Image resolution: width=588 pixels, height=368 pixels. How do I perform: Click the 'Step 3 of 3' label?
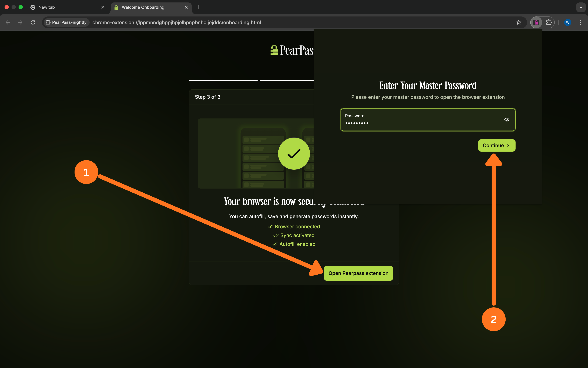[x=208, y=97]
